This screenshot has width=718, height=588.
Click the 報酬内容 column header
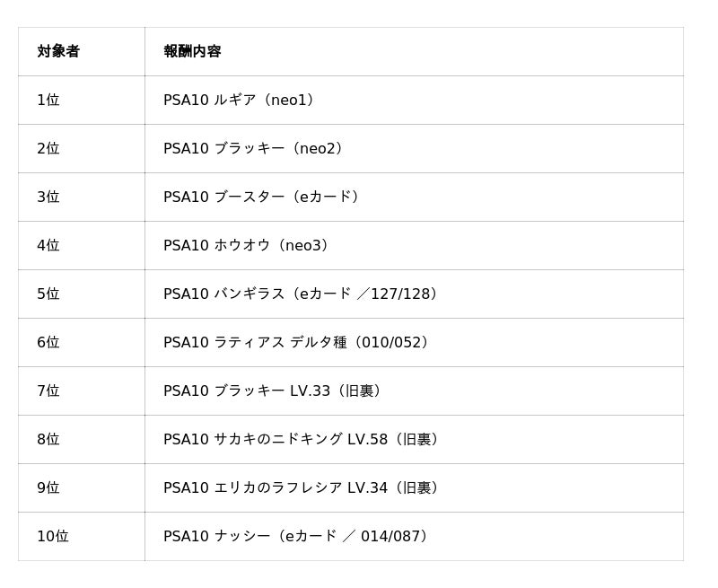[192, 51]
